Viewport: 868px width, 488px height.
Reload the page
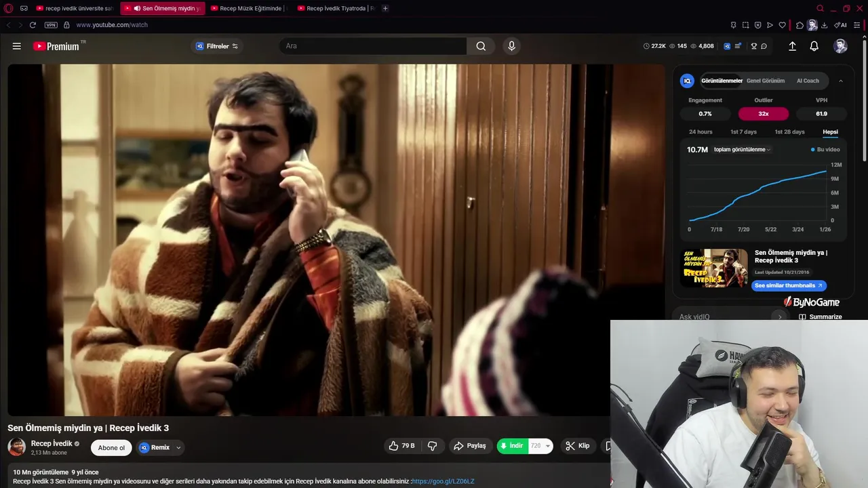pyautogui.click(x=33, y=25)
